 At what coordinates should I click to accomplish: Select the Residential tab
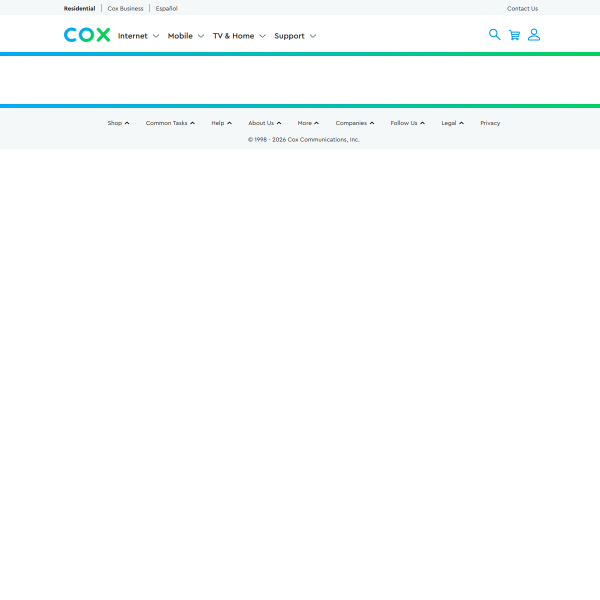tap(79, 8)
